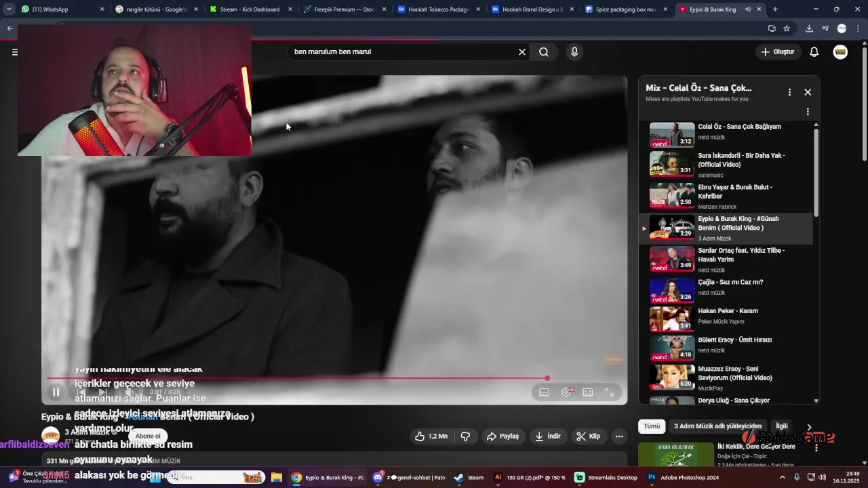
Task: Dislike the video
Action: 466,436
